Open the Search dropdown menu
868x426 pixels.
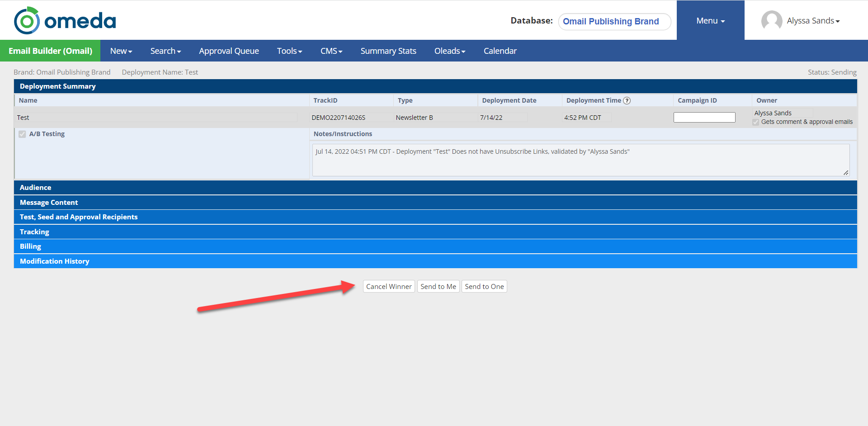165,51
